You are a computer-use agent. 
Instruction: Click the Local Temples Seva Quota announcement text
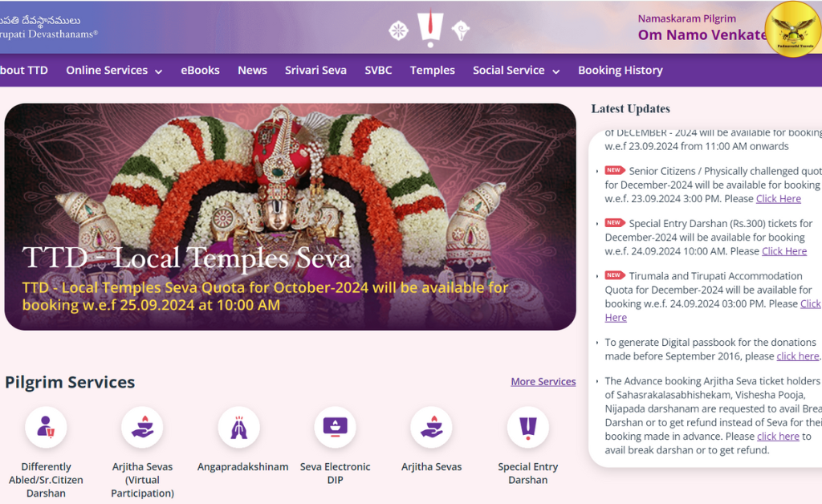point(265,296)
